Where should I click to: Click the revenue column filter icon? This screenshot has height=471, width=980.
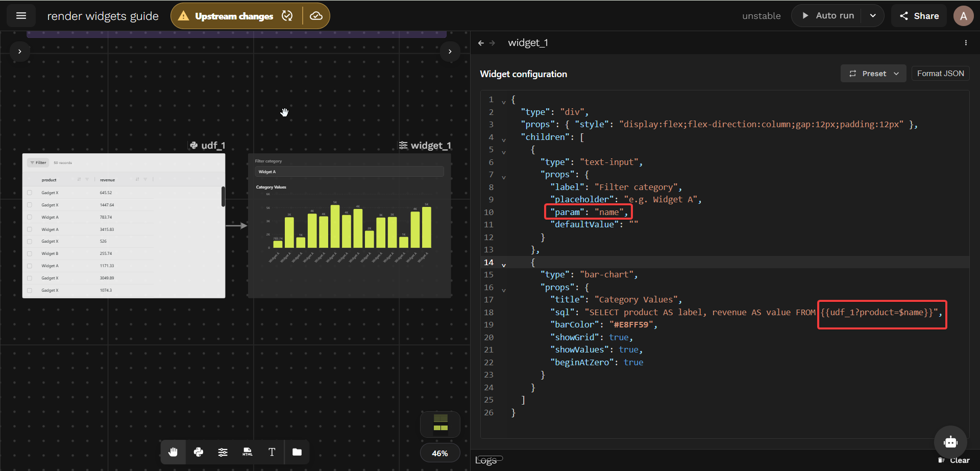[x=145, y=179]
